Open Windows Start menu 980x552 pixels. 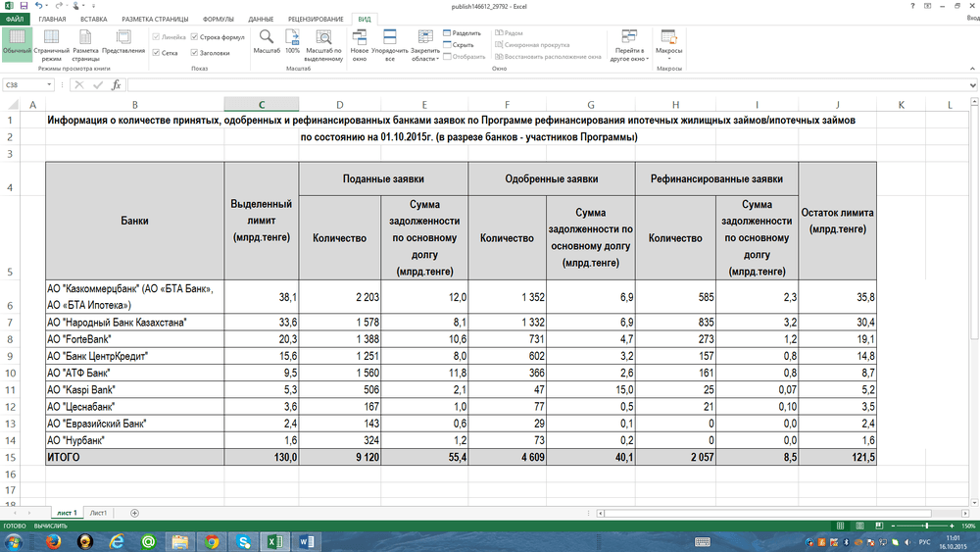pos(14,541)
